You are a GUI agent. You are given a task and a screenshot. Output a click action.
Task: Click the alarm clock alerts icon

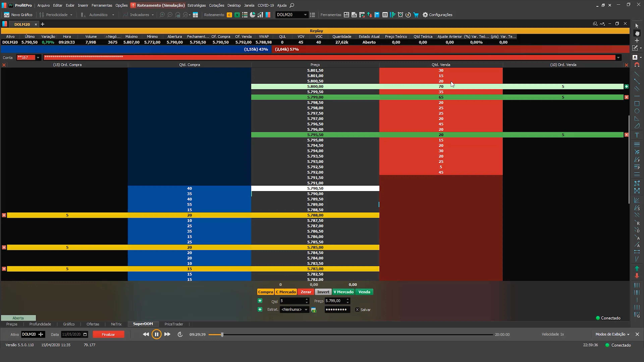pyautogui.click(x=400, y=15)
